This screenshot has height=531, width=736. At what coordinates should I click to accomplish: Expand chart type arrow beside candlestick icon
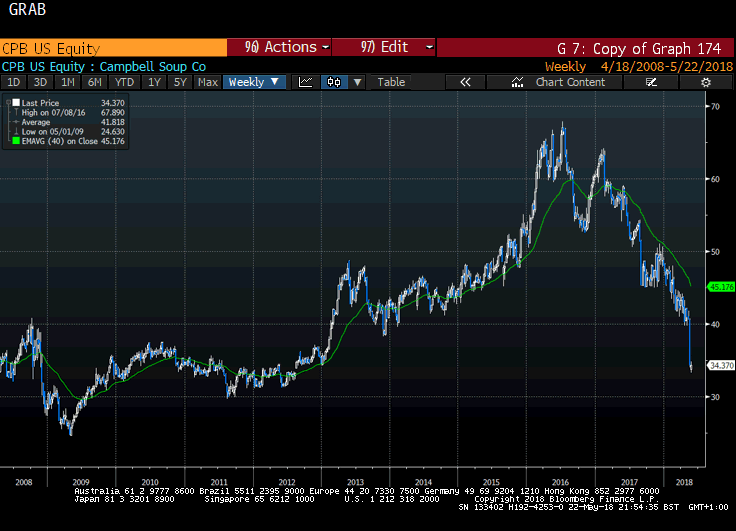(357, 82)
